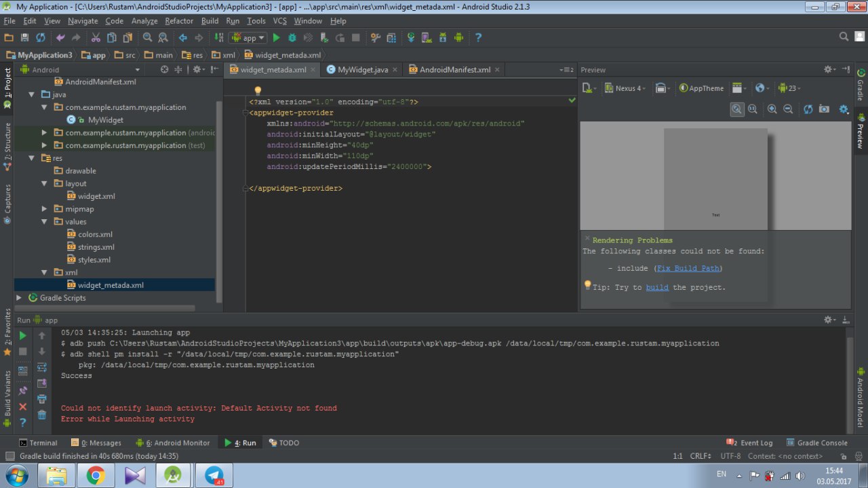Click the Telegram icon in Windows taskbar

(214, 476)
